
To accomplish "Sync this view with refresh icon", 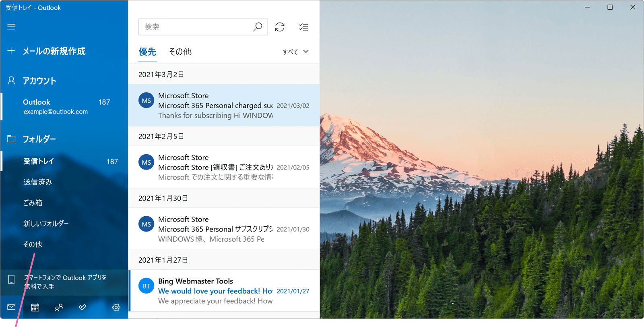I will click(280, 27).
